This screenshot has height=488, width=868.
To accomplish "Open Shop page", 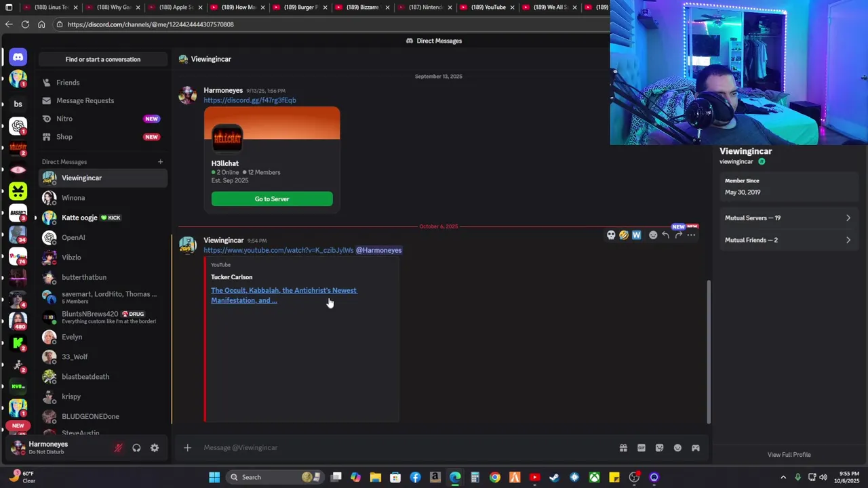I will coord(102,137).
